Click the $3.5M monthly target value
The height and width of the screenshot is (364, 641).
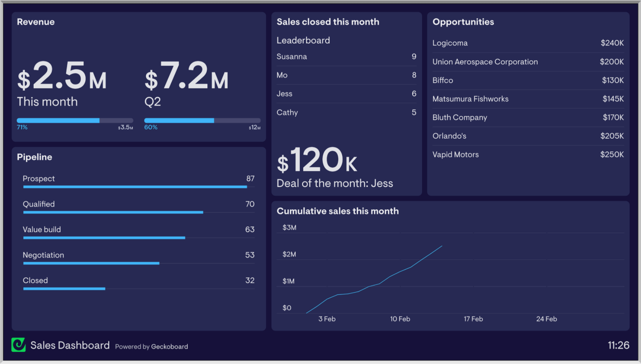pos(125,128)
